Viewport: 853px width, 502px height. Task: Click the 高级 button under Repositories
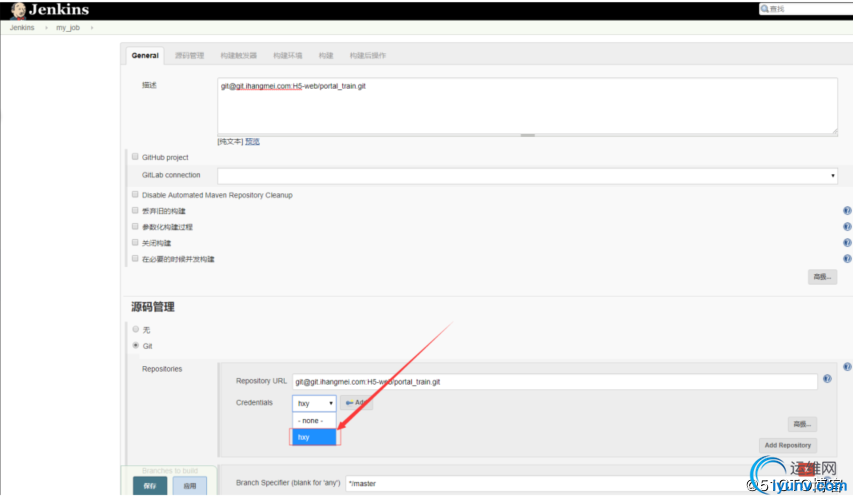click(x=802, y=424)
